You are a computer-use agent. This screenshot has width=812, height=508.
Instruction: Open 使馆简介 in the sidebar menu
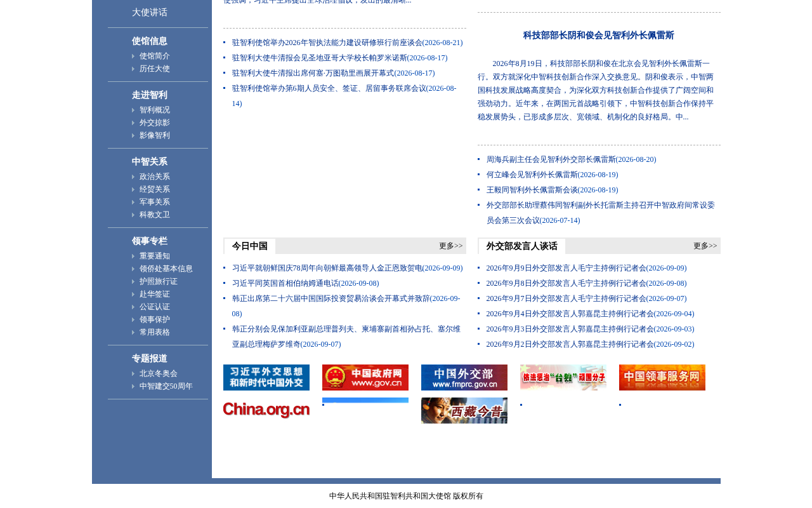pyautogui.click(x=155, y=56)
